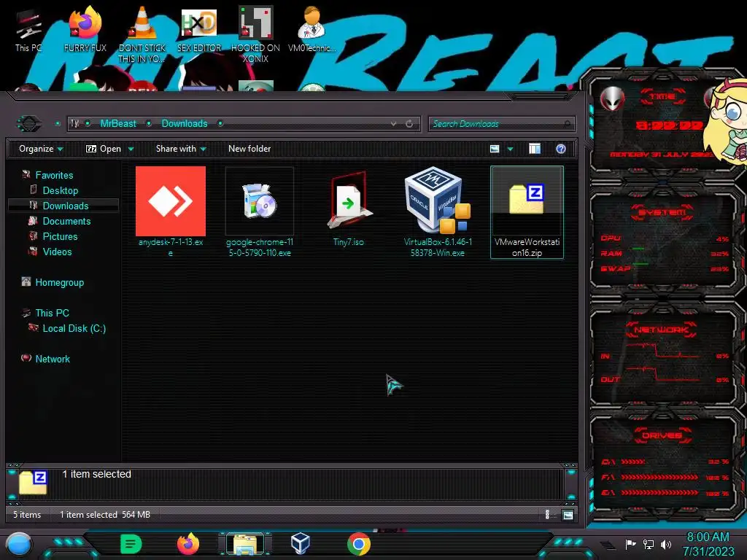This screenshot has height=560, width=747.
Task: Open Action Center flag tray icon
Action: (x=630, y=544)
